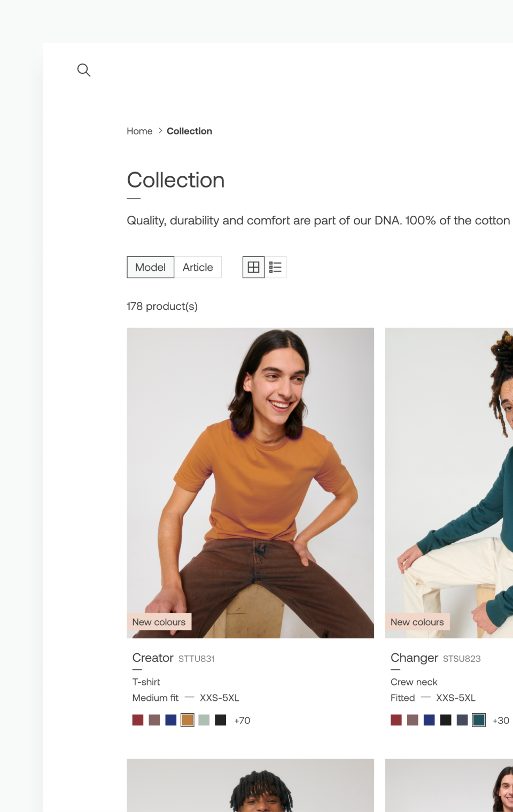
Task: Choose the navy blue Creator swatch
Action: [x=171, y=720]
